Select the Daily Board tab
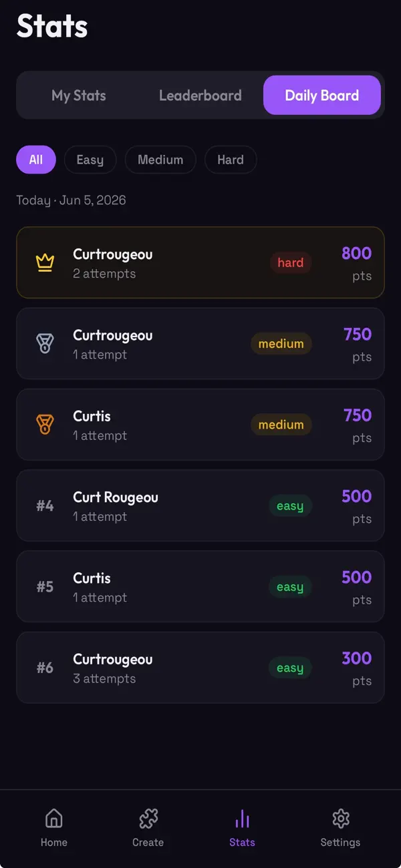Image resolution: width=401 pixels, height=868 pixels. pos(322,95)
